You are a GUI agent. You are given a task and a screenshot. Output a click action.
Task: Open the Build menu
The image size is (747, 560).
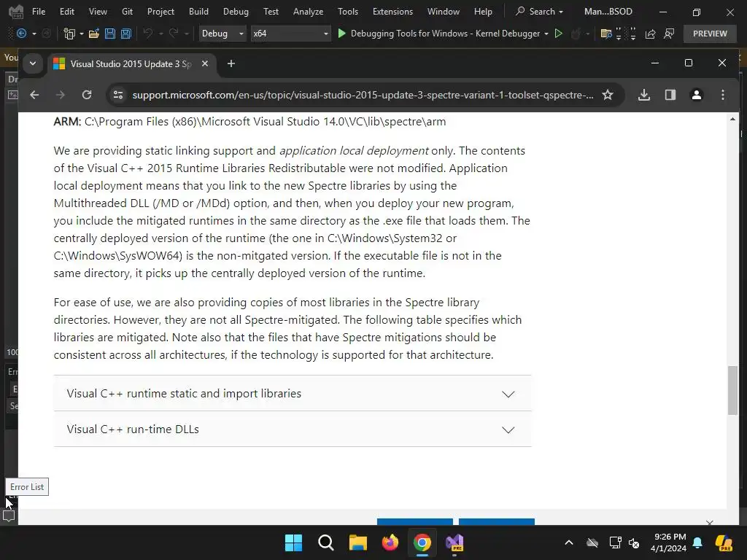pyautogui.click(x=198, y=11)
